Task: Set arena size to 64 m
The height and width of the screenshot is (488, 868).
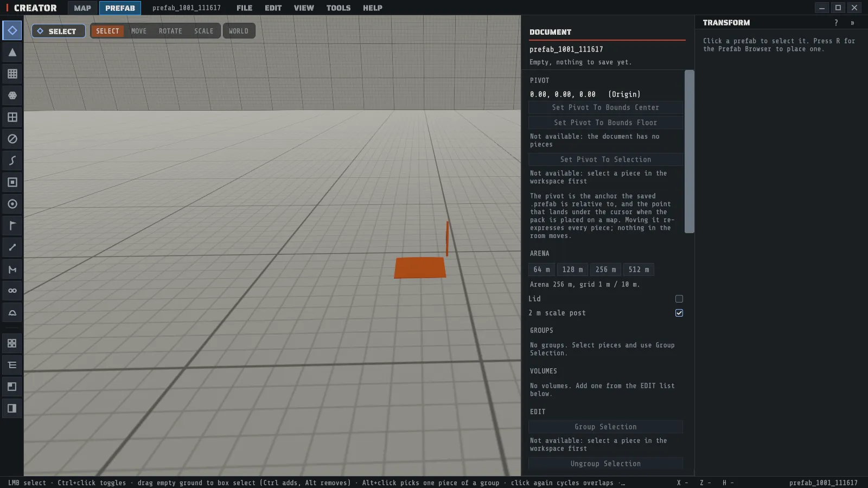Action: pos(541,269)
